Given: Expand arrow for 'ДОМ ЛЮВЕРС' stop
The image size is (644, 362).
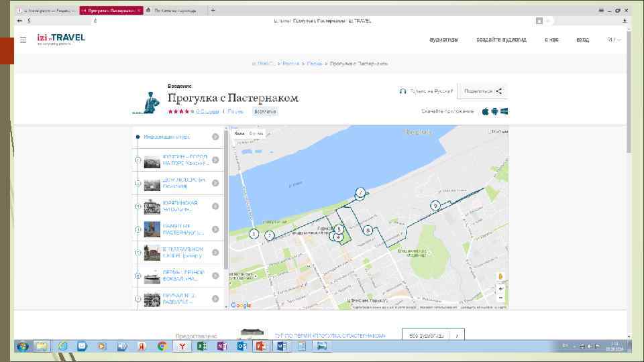Looking at the screenshot, I should pos(215,183).
